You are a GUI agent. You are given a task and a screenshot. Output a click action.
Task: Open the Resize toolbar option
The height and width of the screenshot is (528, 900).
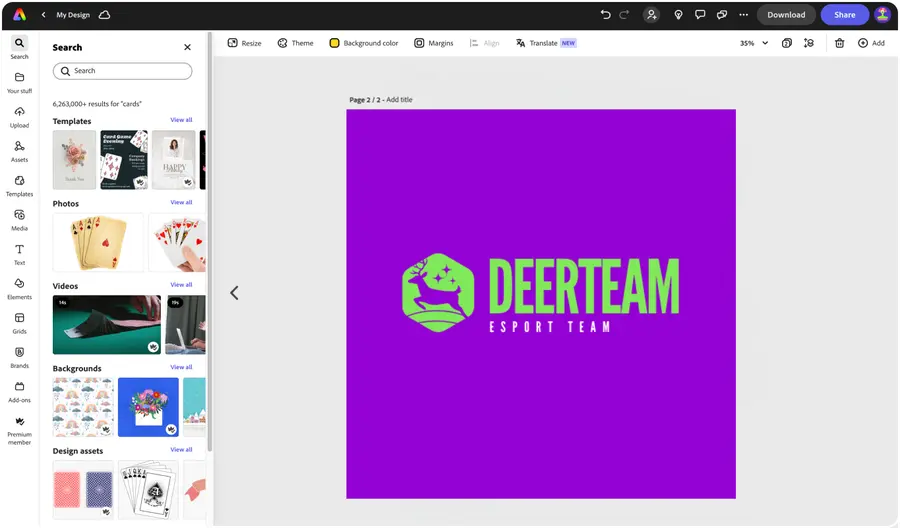[x=245, y=43]
